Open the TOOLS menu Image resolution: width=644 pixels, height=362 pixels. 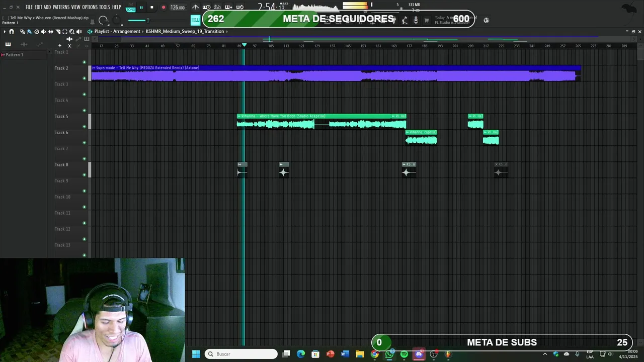[105, 7]
